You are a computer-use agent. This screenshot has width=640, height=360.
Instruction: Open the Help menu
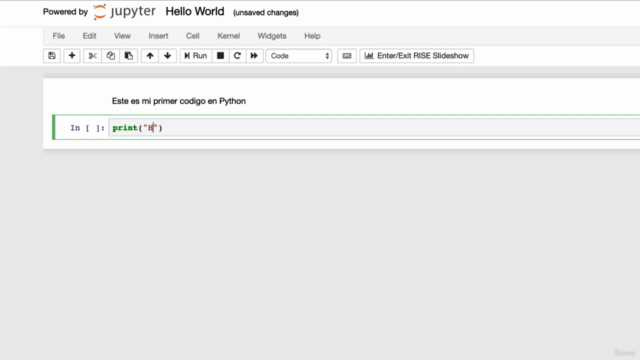point(312,36)
